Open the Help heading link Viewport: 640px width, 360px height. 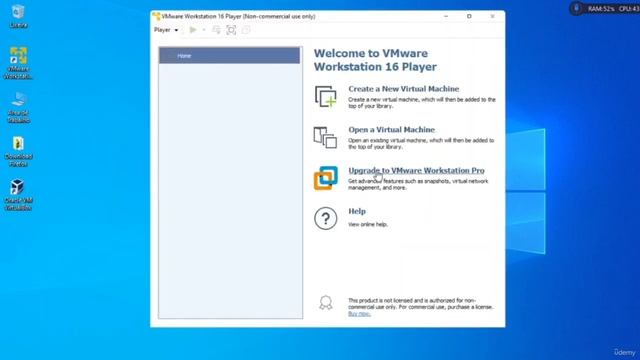pyautogui.click(x=357, y=211)
